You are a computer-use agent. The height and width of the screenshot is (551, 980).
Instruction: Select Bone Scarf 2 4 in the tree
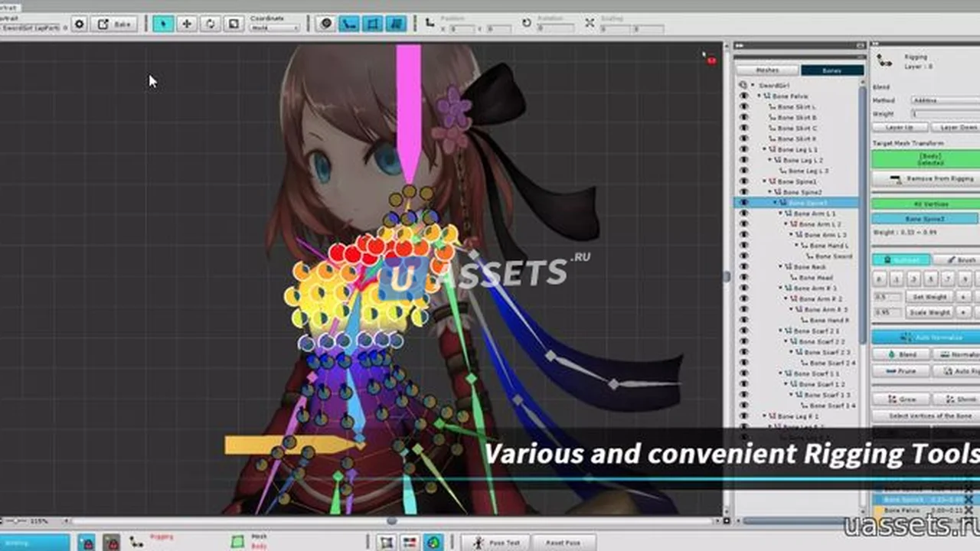click(x=831, y=363)
